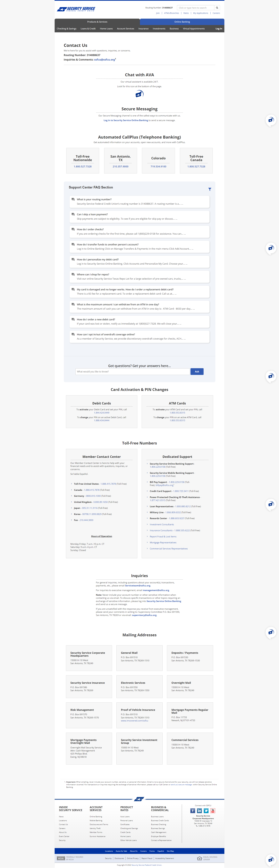Click ATM card activation number 1.800.553.8315
279x868 pixels.
[177, 413]
